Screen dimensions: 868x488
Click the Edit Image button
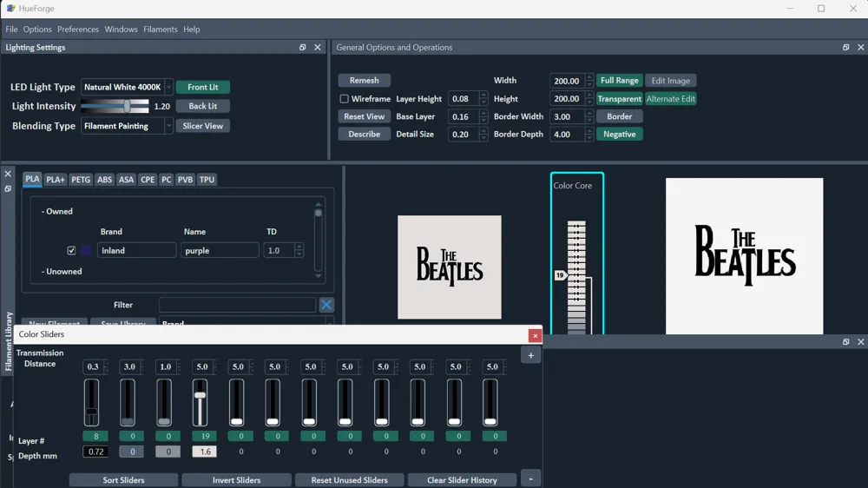click(x=670, y=80)
